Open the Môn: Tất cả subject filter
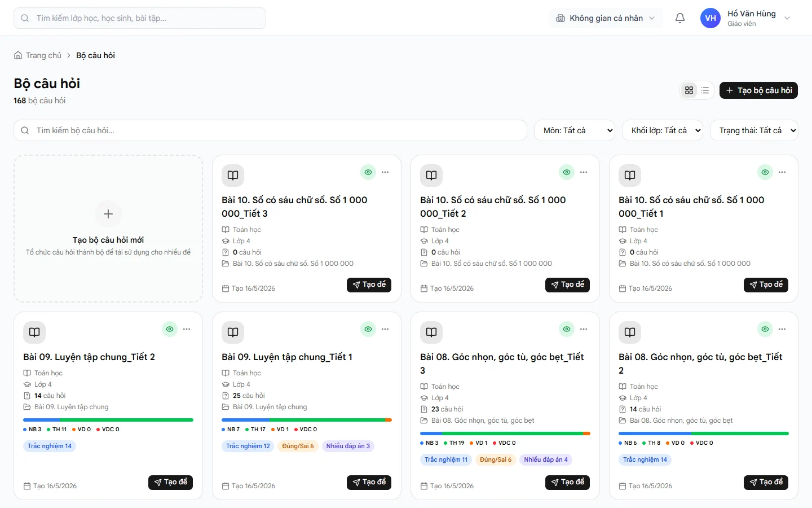This screenshot has height=508, width=812. point(575,130)
